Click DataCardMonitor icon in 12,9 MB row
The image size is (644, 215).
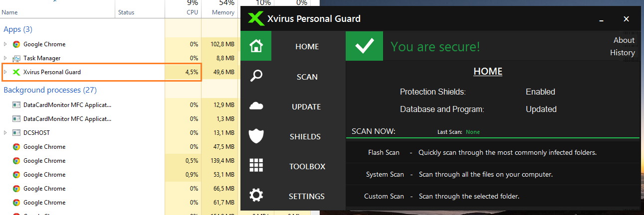[x=16, y=105]
